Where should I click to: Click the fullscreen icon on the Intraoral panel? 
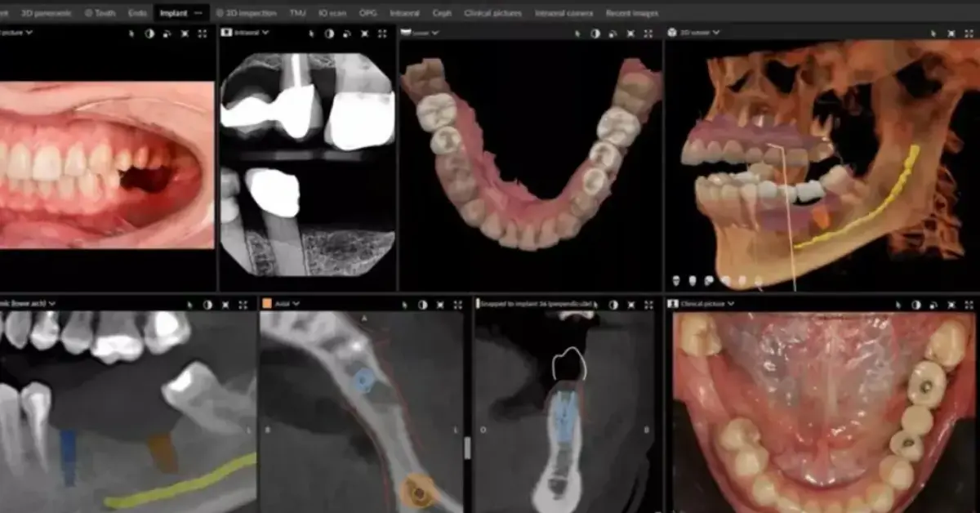[382, 33]
